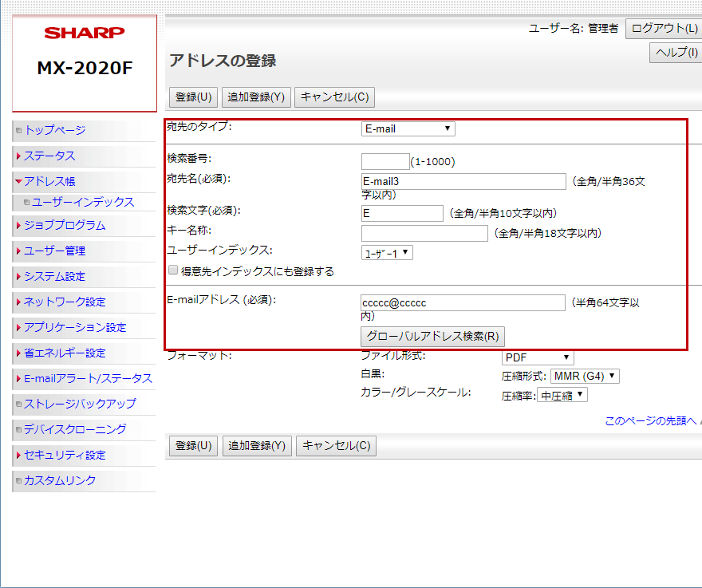
Task: Click the SHARP logo
Action: 85,33
